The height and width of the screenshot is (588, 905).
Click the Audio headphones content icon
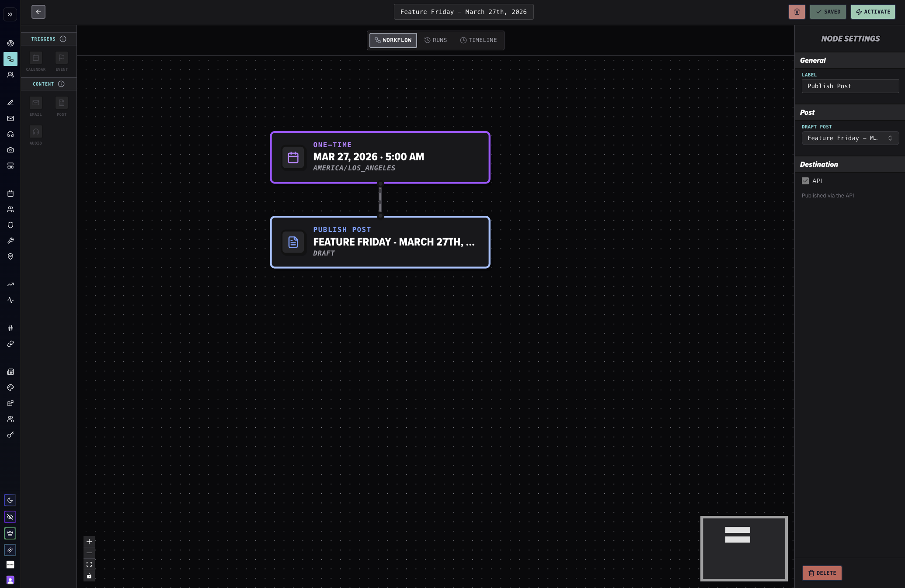point(36,132)
